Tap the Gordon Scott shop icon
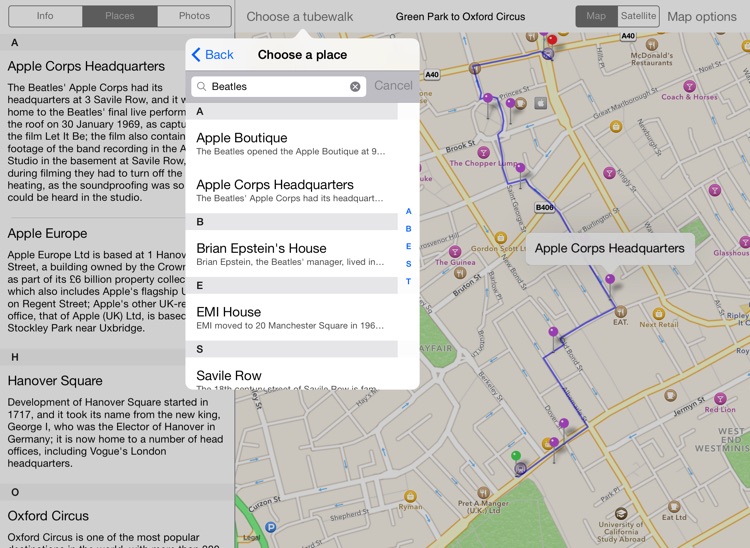750x548 pixels. tap(500, 238)
